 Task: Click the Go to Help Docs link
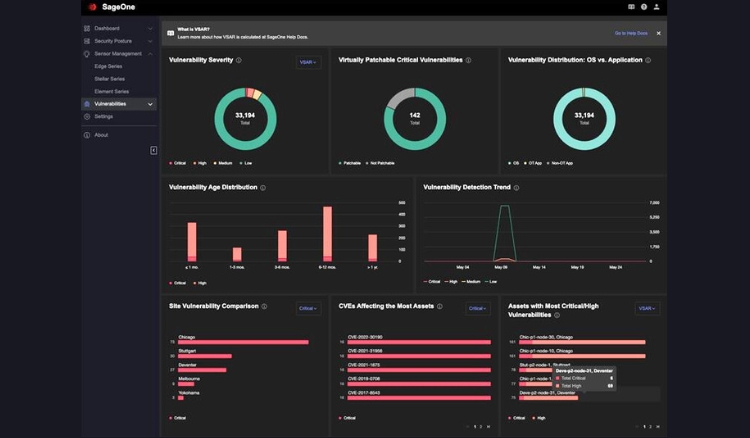631,33
